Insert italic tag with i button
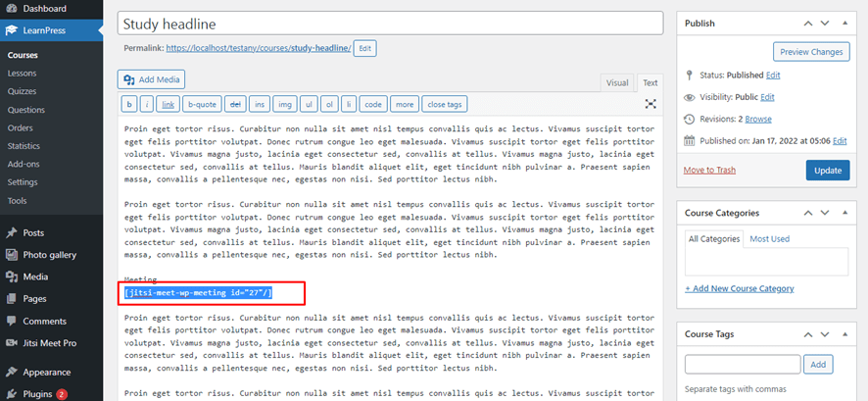The height and width of the screenshot is (401, 868). click(147, 104)
